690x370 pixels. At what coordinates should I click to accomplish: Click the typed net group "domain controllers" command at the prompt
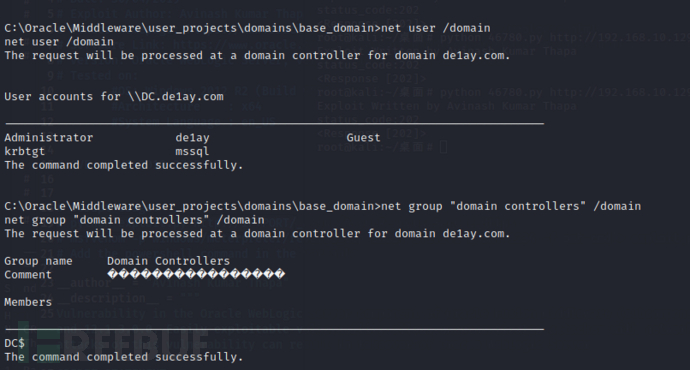point(511,206)
